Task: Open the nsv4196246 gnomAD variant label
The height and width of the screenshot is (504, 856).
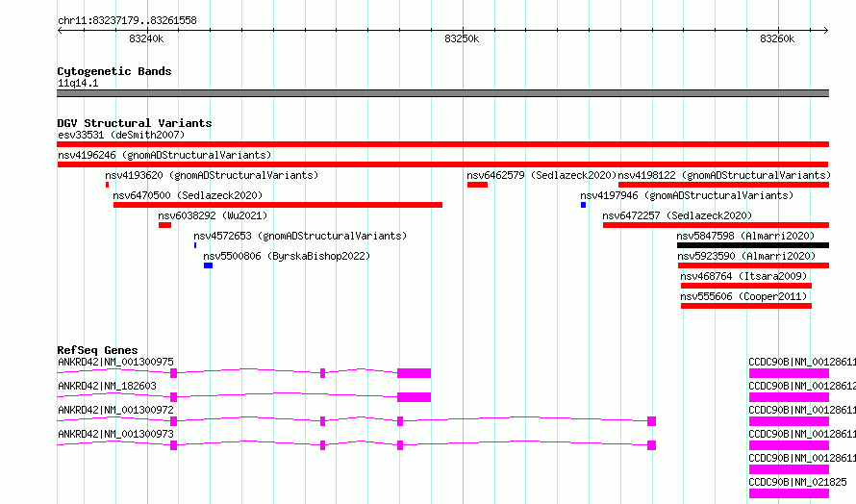Action: click(164, 155)
